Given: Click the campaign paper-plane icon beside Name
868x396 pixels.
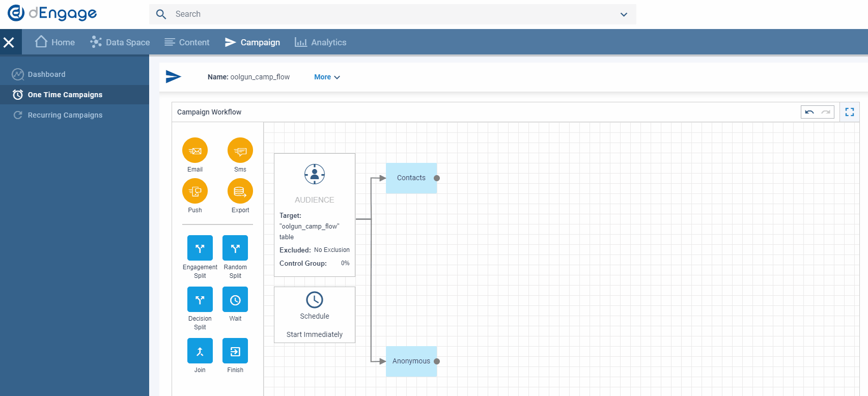Looking at the screenshot, I should coord(174,77).
